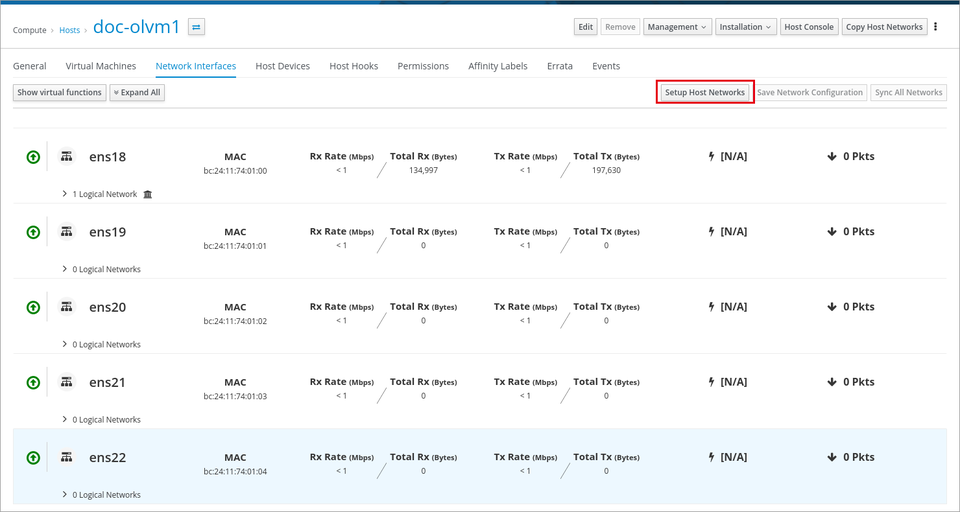Click green up status icon for ens18
The height and width of the screenshot is (512, 960).
[x=34, y=157]
